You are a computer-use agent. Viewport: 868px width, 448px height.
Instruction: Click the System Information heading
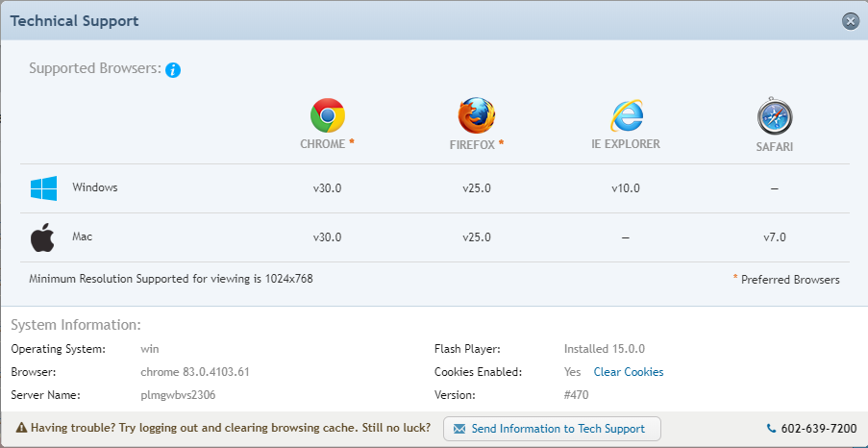click(76, 325)
